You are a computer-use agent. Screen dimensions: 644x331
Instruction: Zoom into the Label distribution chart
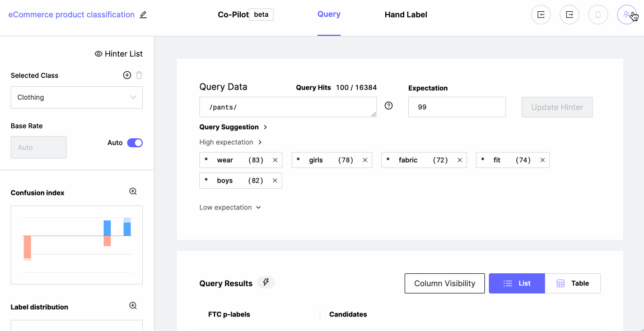click(x=133, y=306)
